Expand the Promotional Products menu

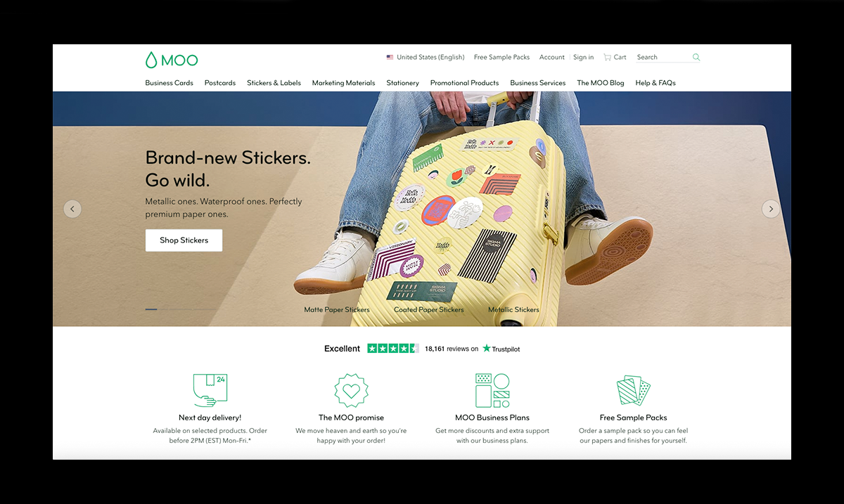464,83
